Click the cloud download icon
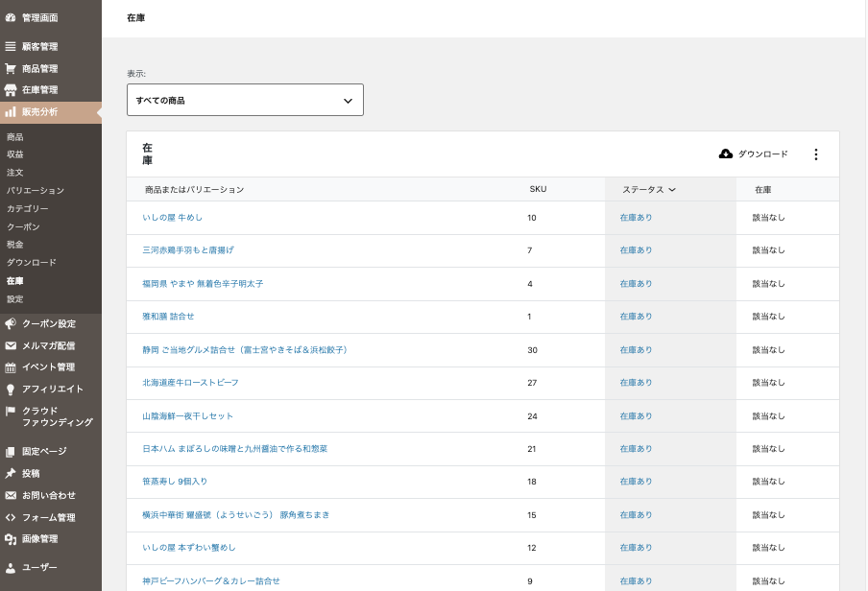Viewport: 868px width, 591px height. pyautogui.click(x=726, y=154)
